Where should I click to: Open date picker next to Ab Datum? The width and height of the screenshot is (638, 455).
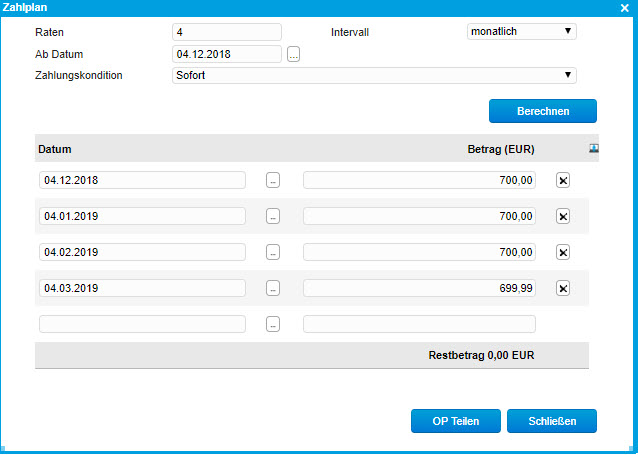point(293,54)
